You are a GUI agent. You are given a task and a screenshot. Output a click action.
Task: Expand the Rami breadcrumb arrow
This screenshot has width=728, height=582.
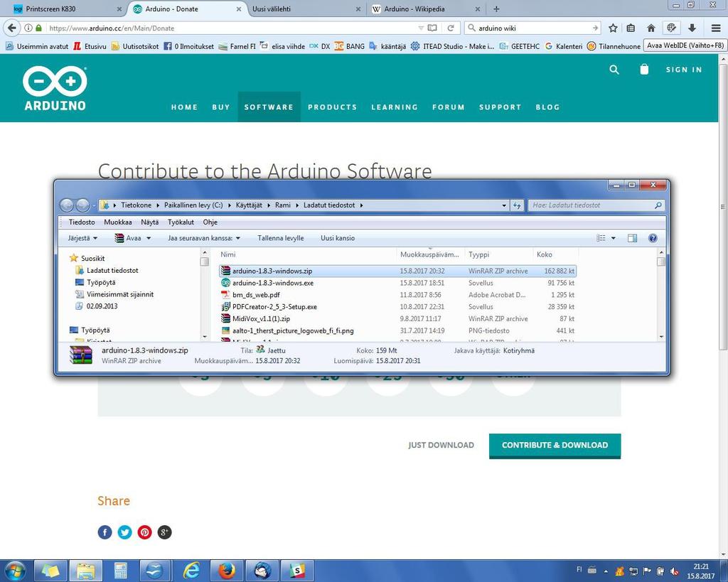297,205
